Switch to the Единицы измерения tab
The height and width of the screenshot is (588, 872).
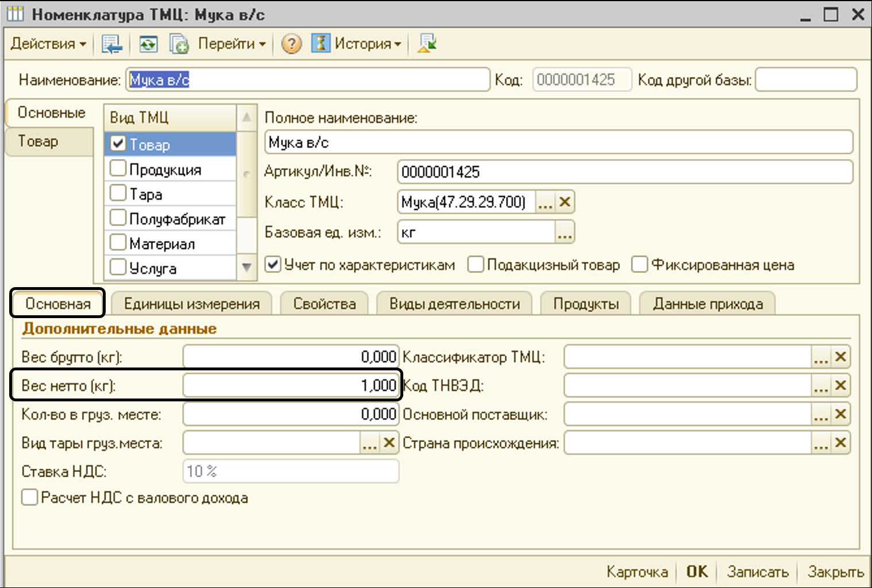point(192,304)
